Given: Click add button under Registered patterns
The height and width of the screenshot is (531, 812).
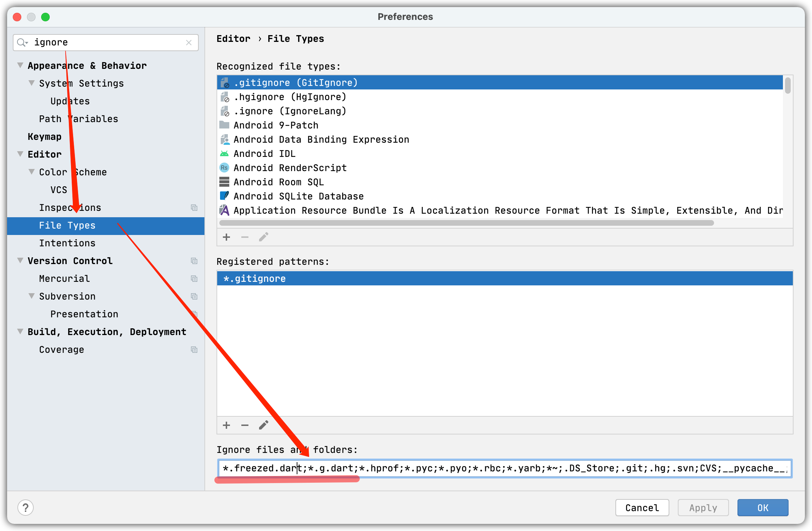Looking at the screenshot, I should [x=226, y=425].
